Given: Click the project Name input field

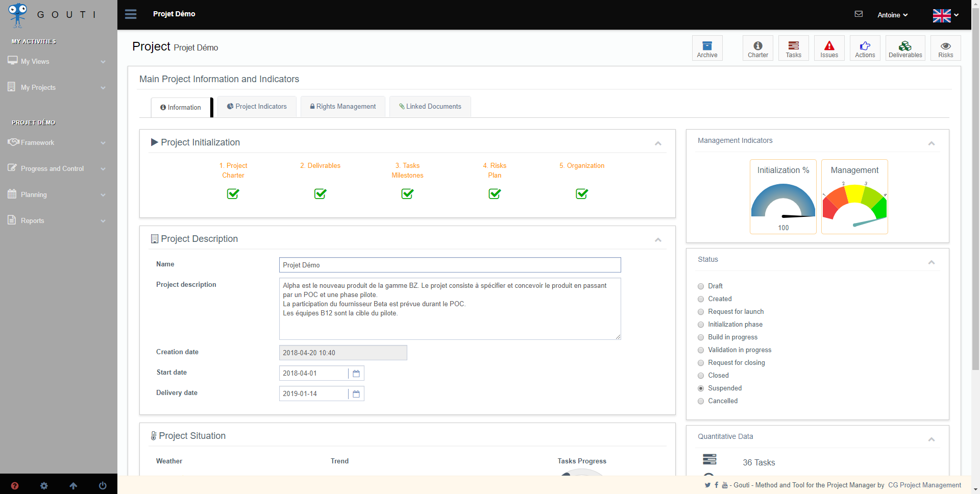Looking at the screenshot, I should pyautogui.click(x=450, y=265).
